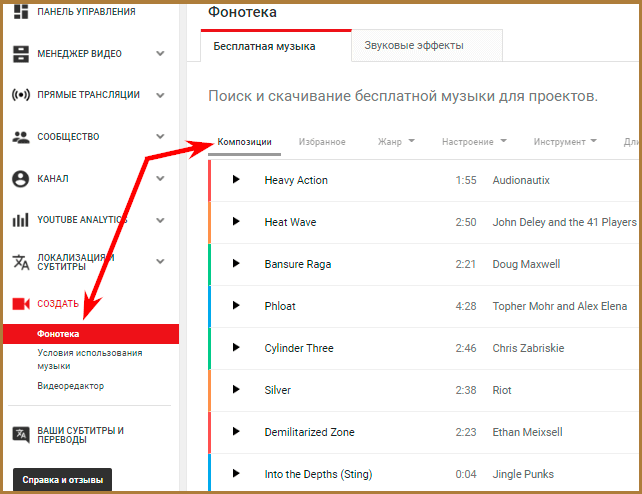Click the Demilitarized Zone track title
Screen dimensions: 642x494
point(310,432)
